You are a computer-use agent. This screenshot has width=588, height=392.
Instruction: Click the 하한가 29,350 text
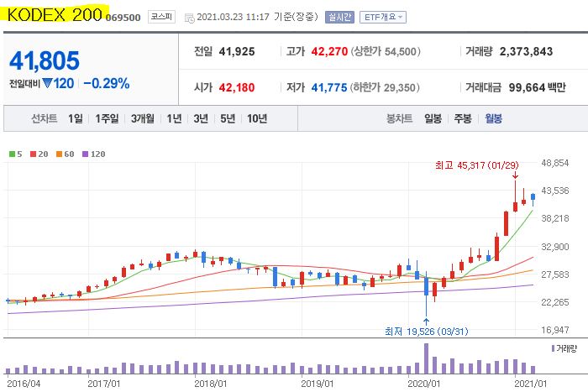385,87
